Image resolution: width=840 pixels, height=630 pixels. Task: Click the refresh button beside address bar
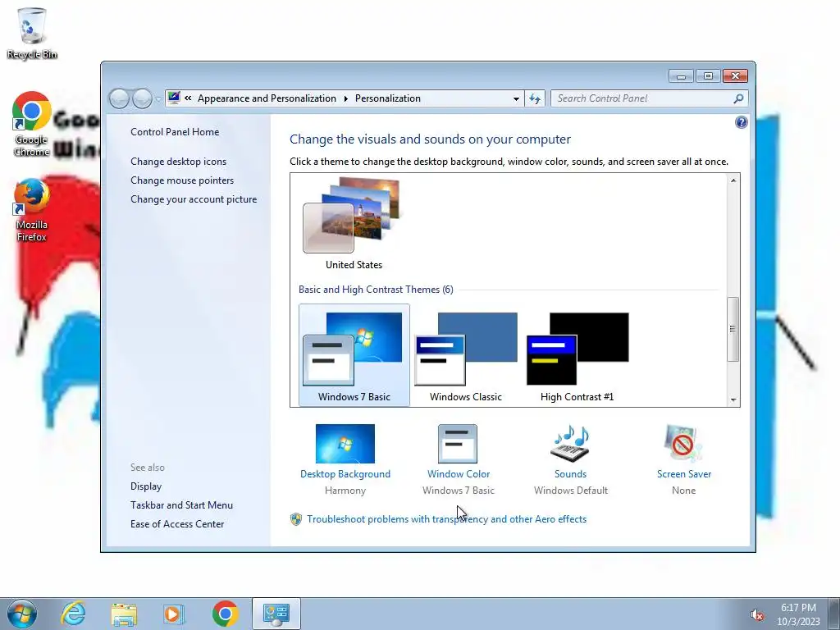tap(535, 98)
